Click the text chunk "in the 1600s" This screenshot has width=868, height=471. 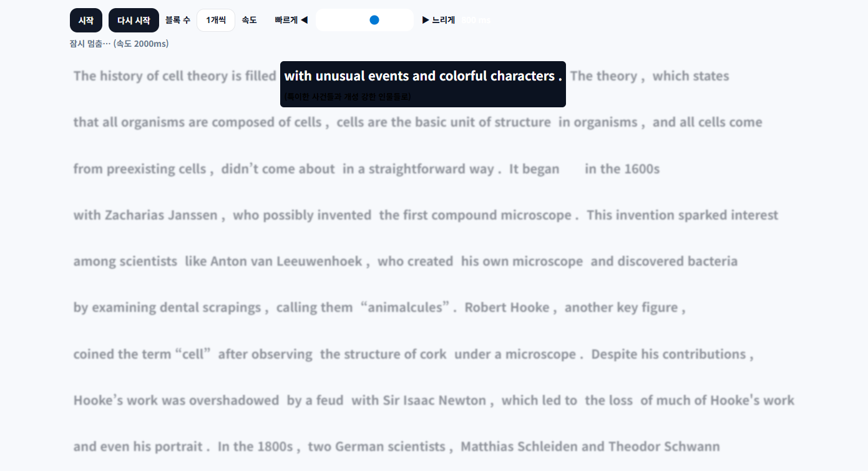[x=622, y=169]
